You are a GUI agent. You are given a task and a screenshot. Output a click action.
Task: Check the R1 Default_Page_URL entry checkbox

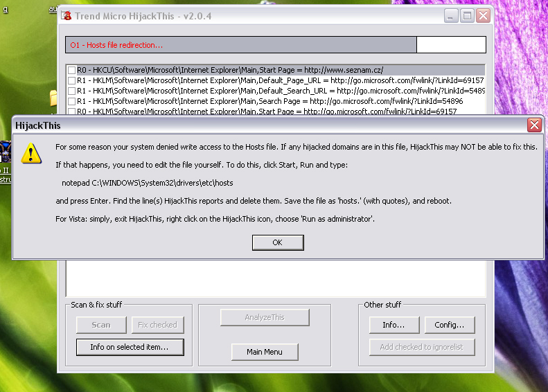point(71,81)
